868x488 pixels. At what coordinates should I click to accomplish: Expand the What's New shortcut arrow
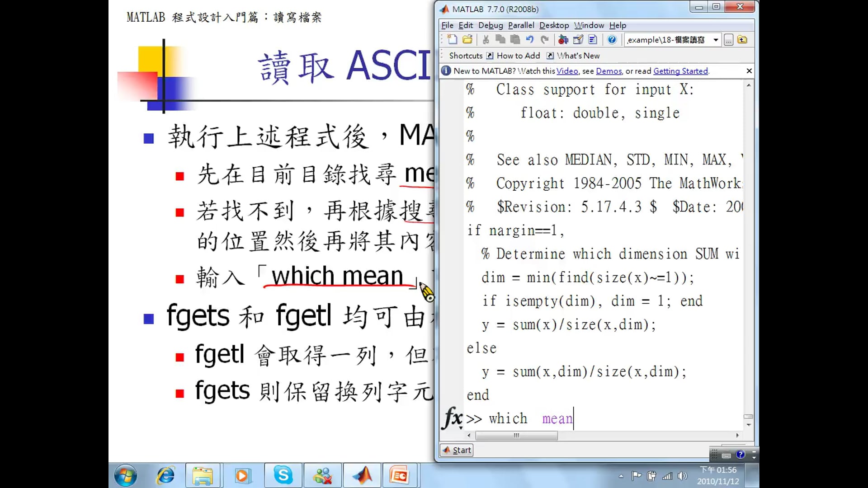550,56
